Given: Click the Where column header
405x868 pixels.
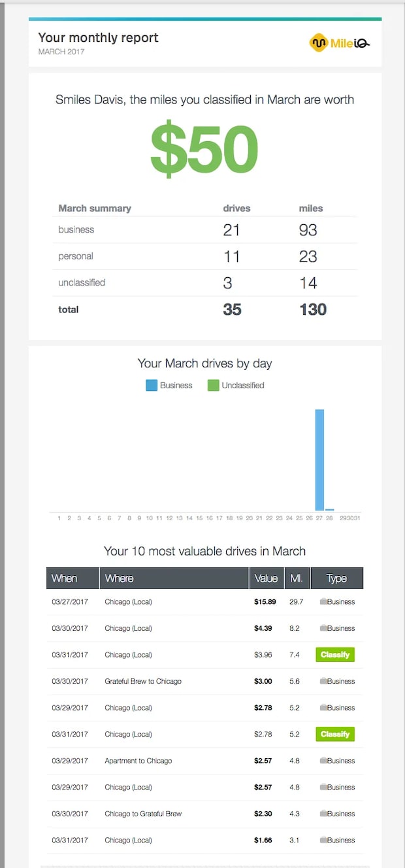Looking at the screenshot, I should click(x=120, y=578).
